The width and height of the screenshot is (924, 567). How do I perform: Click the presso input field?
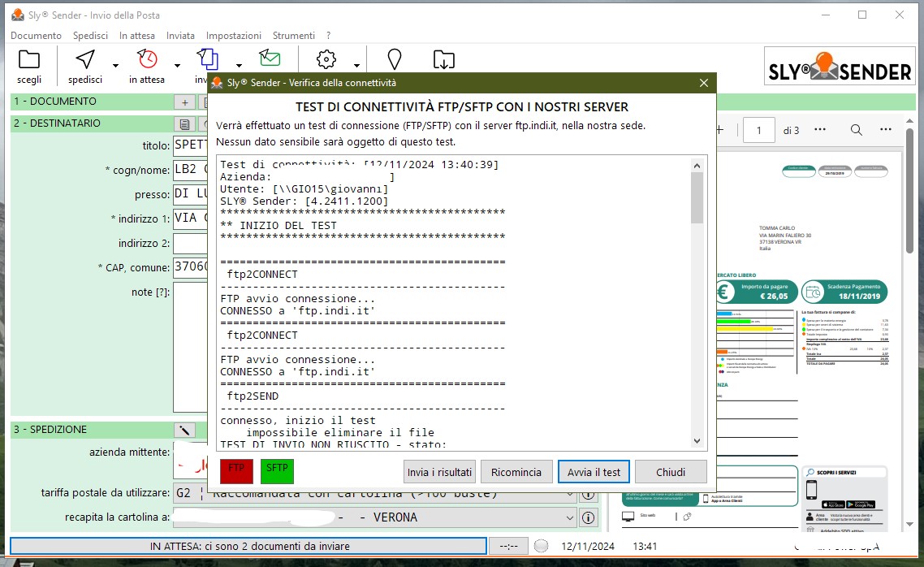[190, 194]
